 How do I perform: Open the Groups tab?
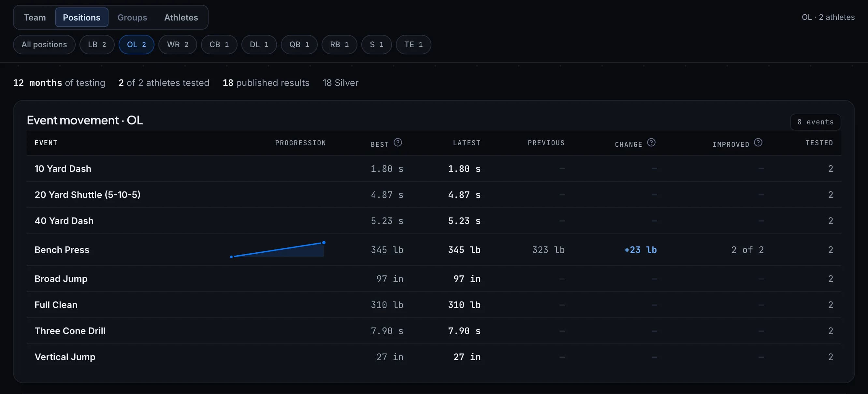(132, 18)
